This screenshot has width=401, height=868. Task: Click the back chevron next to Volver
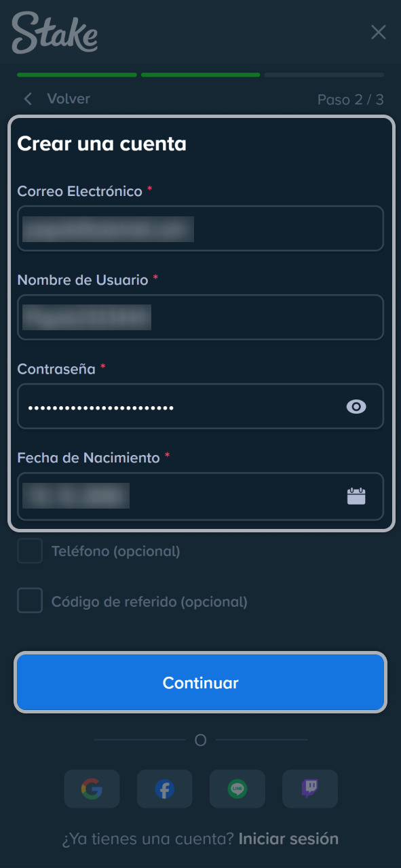[x=27, y=98]
